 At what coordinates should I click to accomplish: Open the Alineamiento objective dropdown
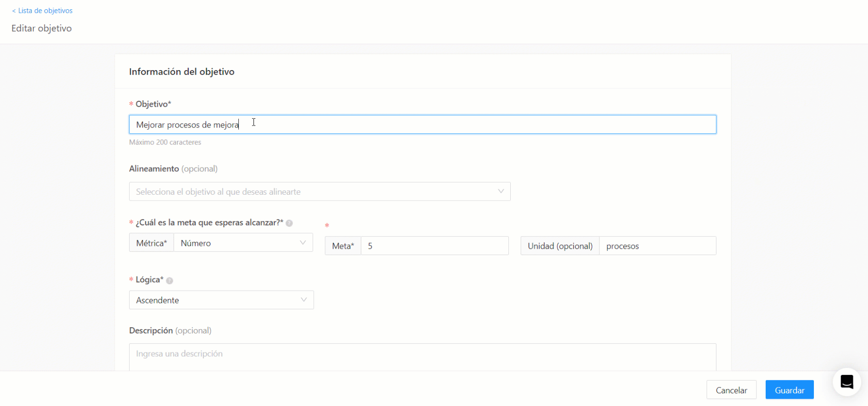click(320, 192)
